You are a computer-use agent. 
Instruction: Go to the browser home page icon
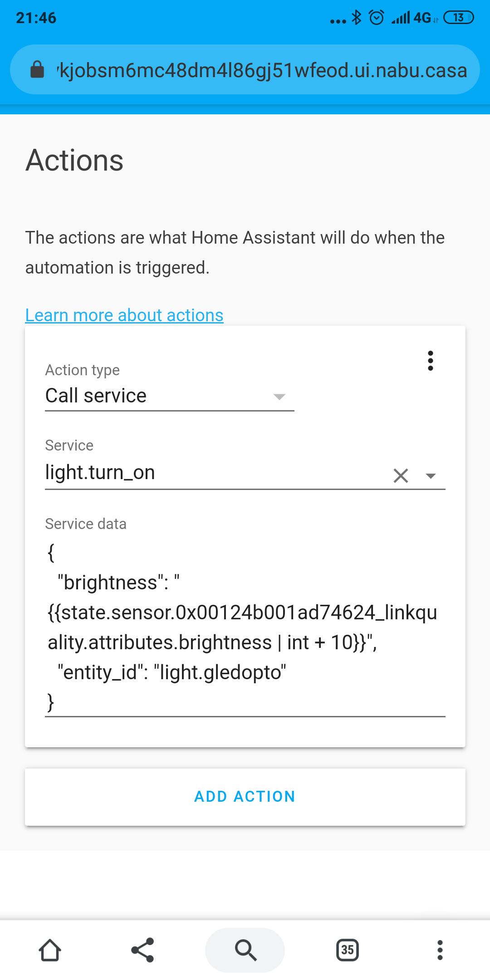(50, 950)
